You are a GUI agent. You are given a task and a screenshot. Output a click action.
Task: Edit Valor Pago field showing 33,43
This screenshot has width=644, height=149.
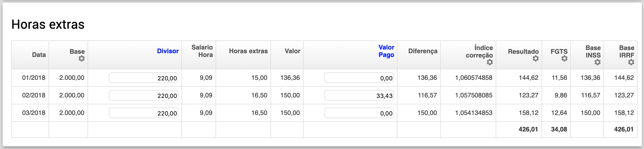pyautogui.click(x=359, y=96)
